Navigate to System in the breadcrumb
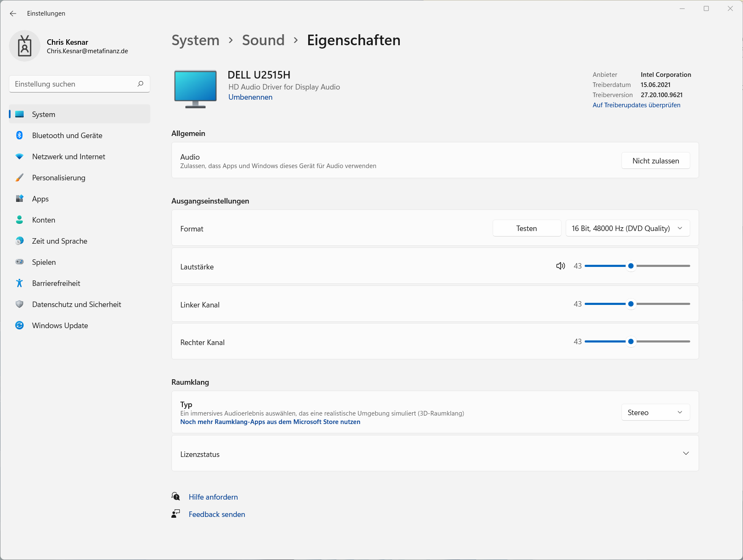 [x=195, y=40]
